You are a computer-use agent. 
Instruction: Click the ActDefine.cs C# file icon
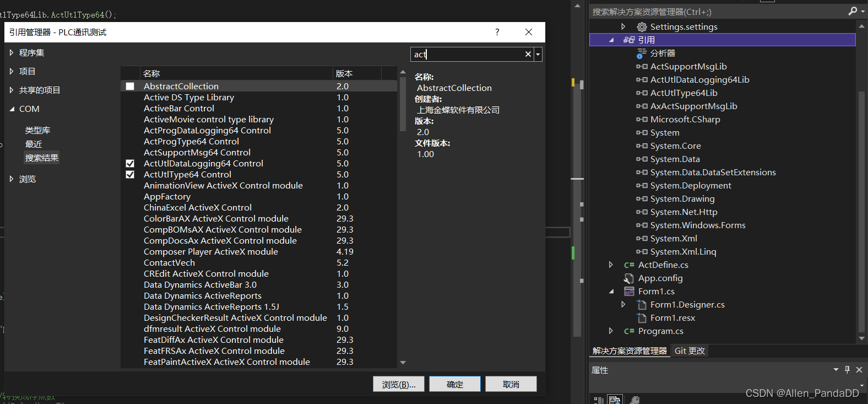pos(629,265)
